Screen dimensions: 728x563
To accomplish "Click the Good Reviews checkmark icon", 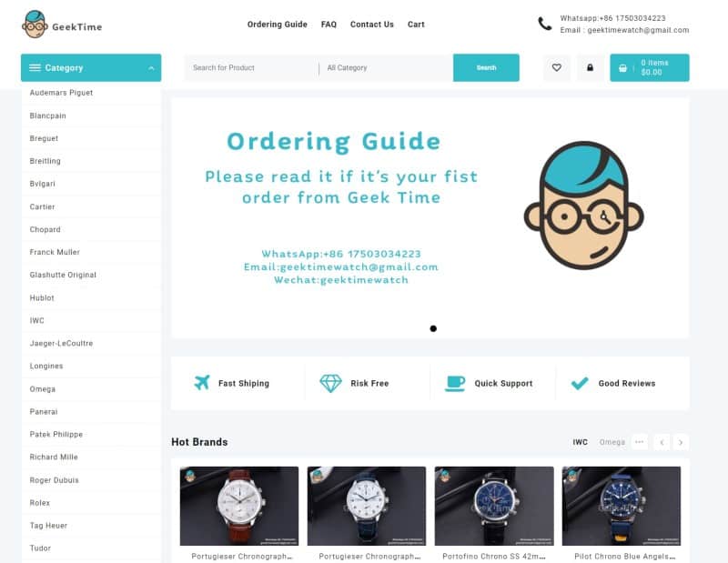I will [x=580, y=384].
